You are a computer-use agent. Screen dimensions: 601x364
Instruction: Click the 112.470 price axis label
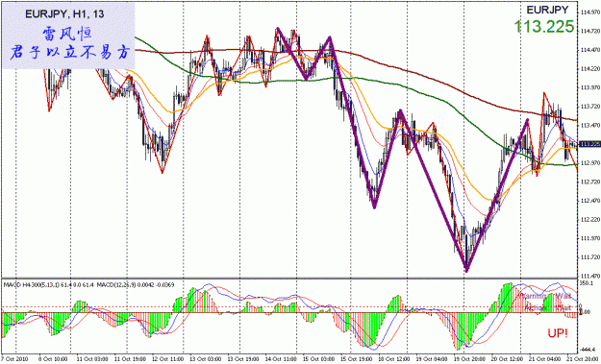click(x=590, y=201)
